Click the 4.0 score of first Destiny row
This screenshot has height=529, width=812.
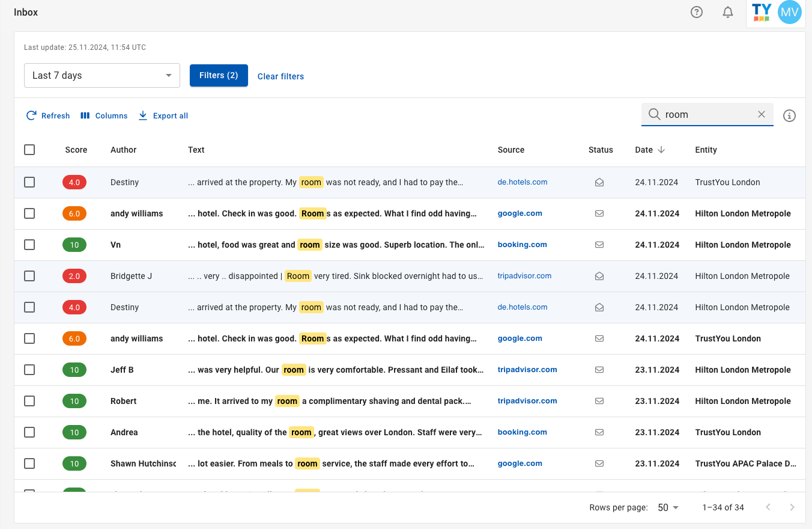pyautogui.click(x=74, y=182)
